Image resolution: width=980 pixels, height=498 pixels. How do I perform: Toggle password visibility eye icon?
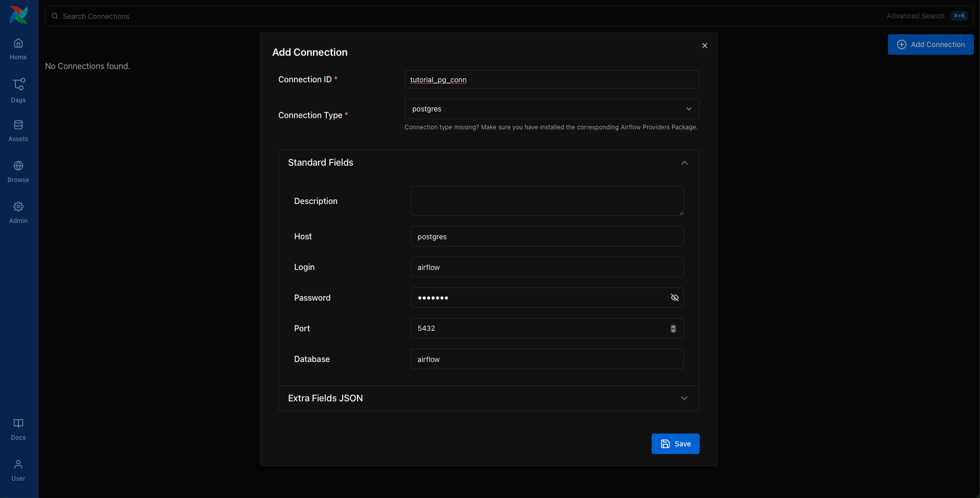click(675, 298)
